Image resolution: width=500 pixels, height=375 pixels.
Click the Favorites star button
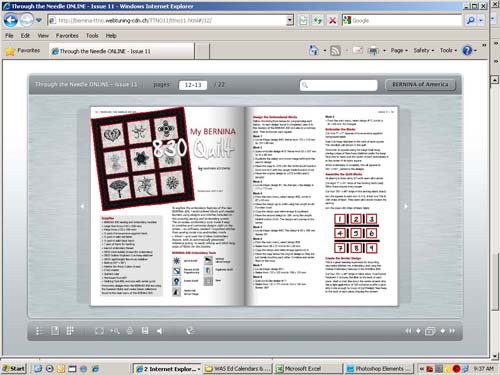click(x=23, y=51)
